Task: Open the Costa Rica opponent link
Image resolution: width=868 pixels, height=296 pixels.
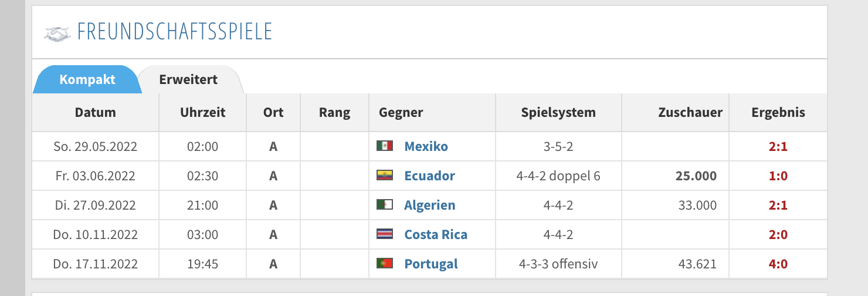Action: [x=436, y=234]
